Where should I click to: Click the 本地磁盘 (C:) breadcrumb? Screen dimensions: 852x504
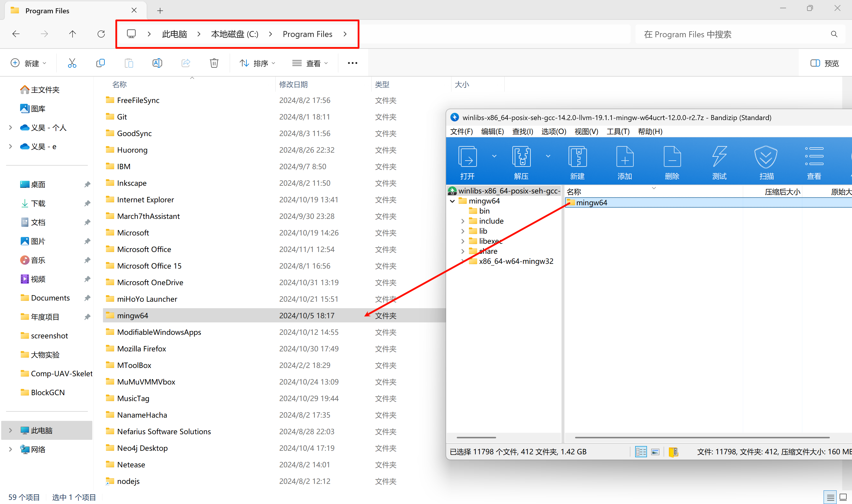point(235,34)
